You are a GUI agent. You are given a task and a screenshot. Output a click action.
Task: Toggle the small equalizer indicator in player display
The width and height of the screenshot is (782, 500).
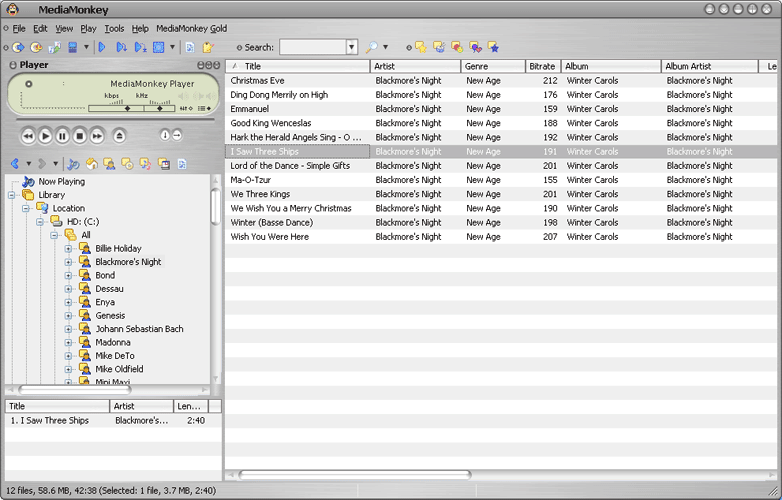click(186, 108)
